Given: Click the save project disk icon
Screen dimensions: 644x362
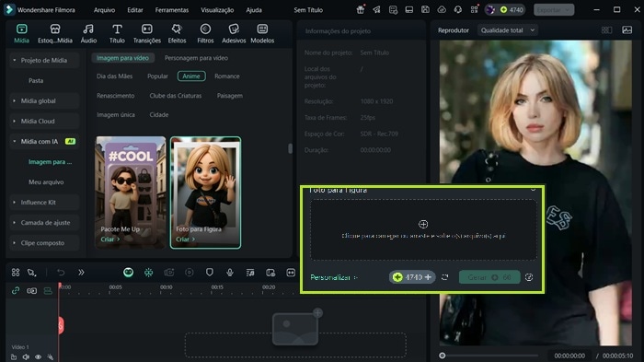Looking at the screenshot, I should (425, 9).
